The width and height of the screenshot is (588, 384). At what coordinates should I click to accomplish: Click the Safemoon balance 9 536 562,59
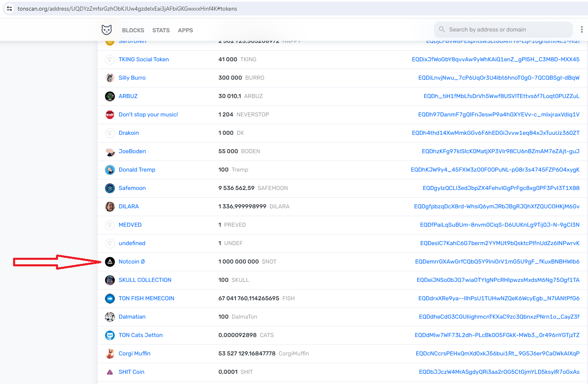[236, 188]
